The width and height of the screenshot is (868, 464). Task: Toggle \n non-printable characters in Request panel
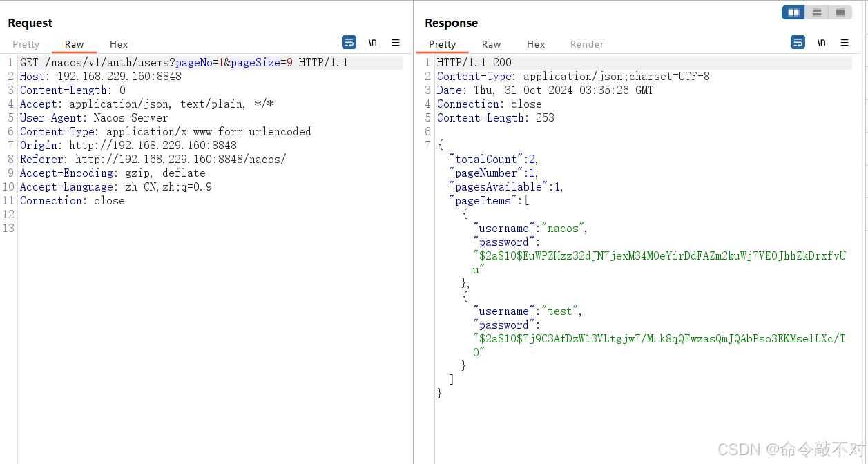click(373, 43)
